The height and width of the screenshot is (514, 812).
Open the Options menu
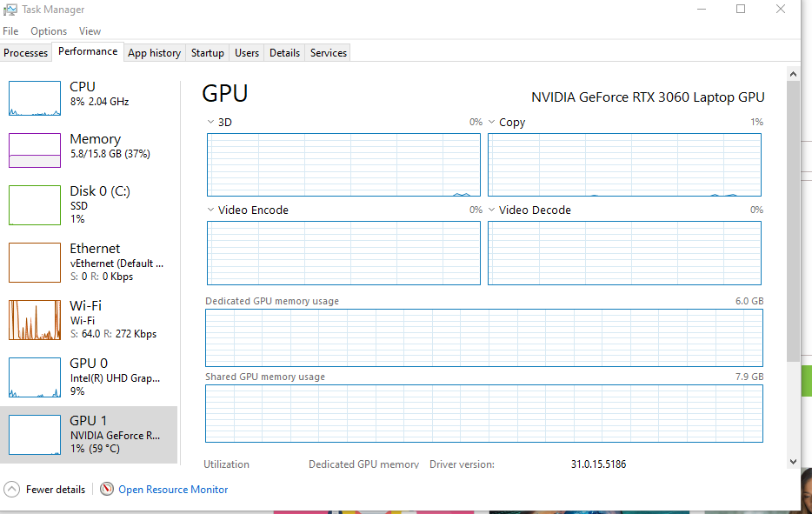tap(49, 31)
